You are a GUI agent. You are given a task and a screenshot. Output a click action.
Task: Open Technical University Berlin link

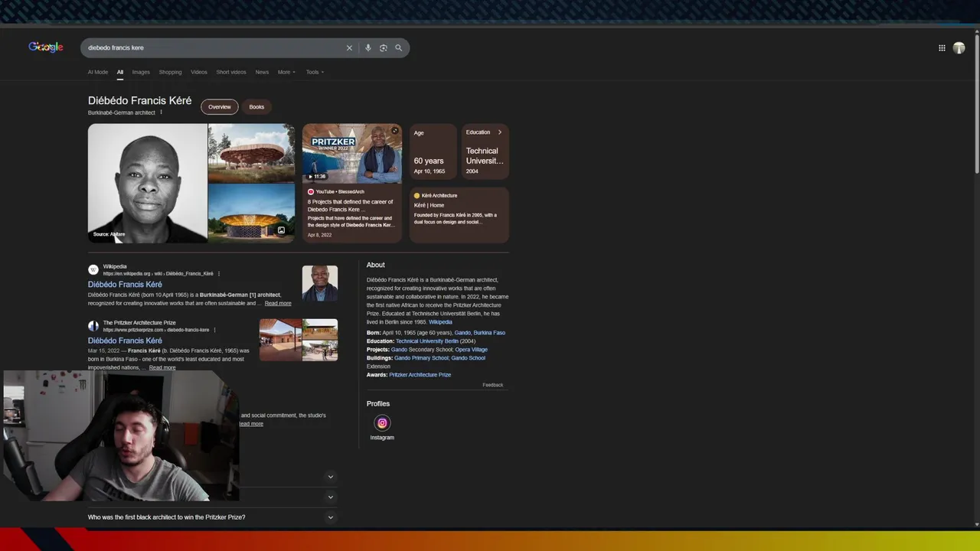point(427,341)
